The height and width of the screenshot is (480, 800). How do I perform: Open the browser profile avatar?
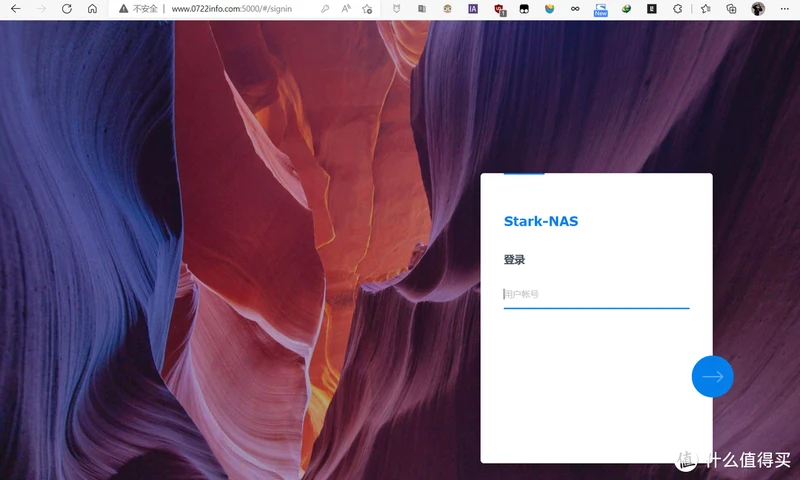(758, 9)
